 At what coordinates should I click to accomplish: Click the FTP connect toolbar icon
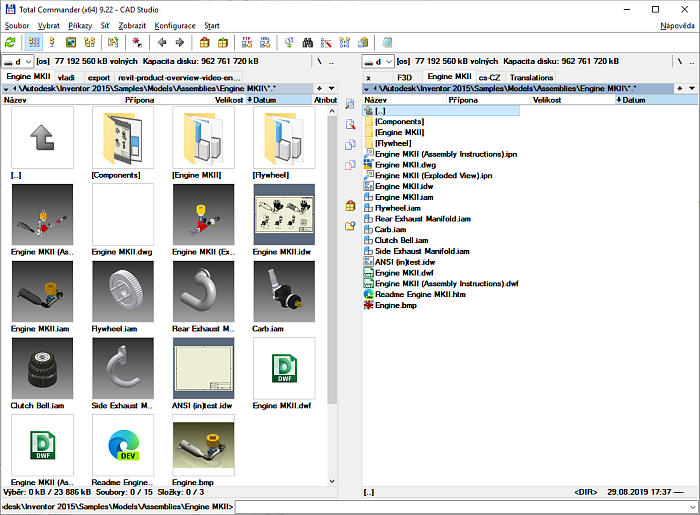click(x=247, y=42)
